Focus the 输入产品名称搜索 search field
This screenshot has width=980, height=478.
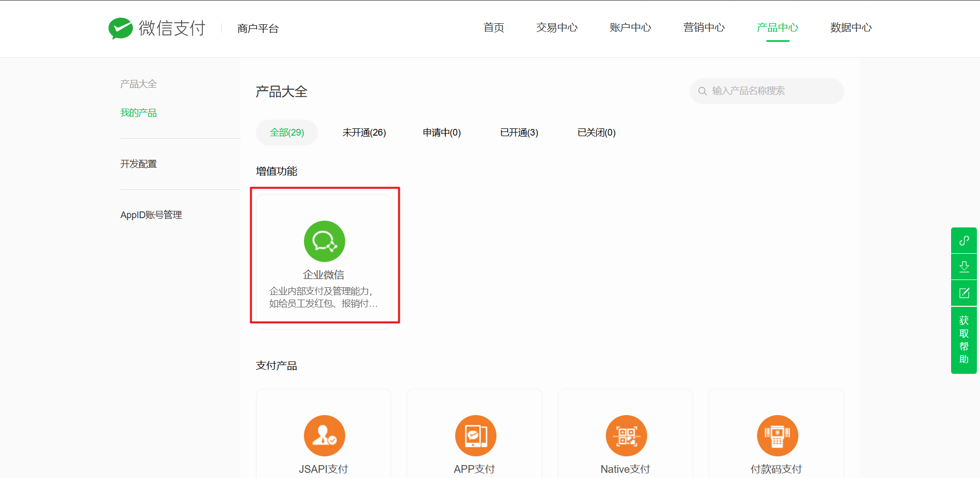pos(767,91)
